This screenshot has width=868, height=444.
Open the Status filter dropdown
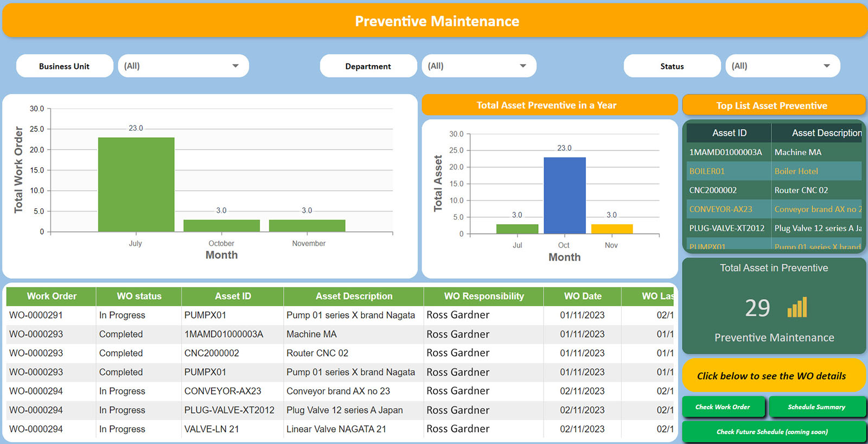click(x=782, y=66)
